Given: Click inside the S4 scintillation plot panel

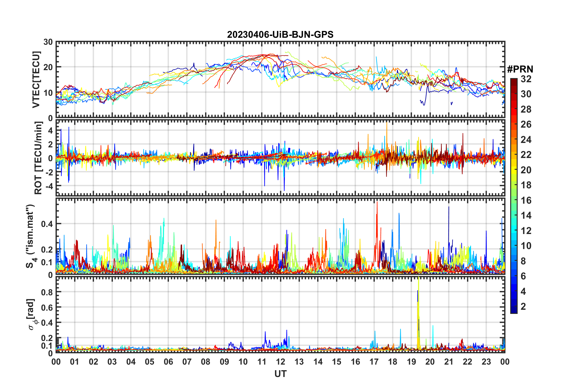Looking at the screenshot, I should click(280, 236).
